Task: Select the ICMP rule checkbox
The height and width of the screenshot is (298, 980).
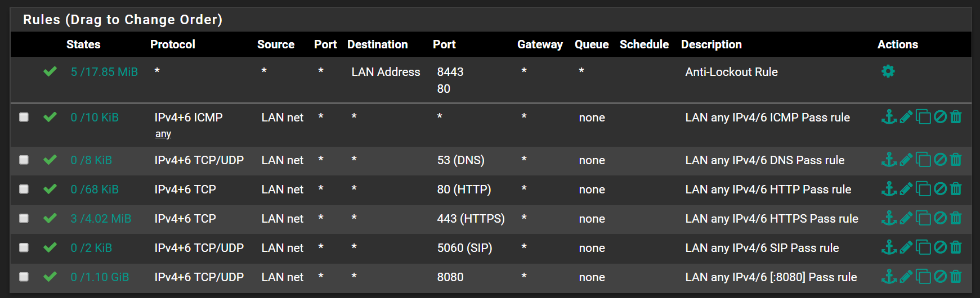Action: coord(24,117)
